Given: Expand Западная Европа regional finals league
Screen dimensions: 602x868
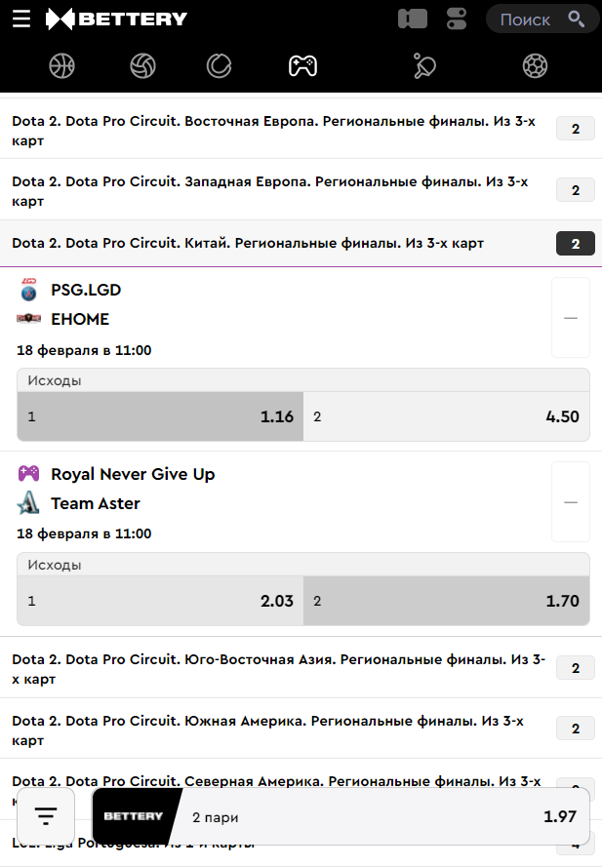Looking at the screenshot, I should [283, 190].
